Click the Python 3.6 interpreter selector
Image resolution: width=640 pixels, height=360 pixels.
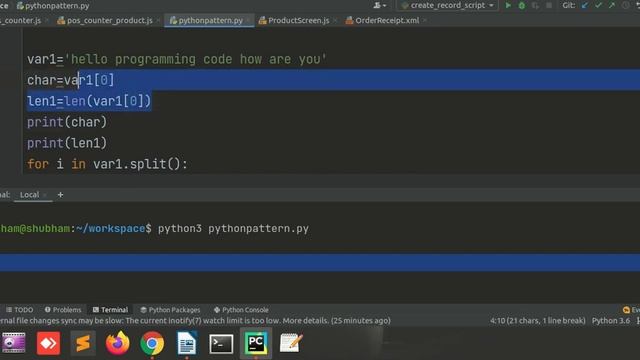(x=611, y=321)
